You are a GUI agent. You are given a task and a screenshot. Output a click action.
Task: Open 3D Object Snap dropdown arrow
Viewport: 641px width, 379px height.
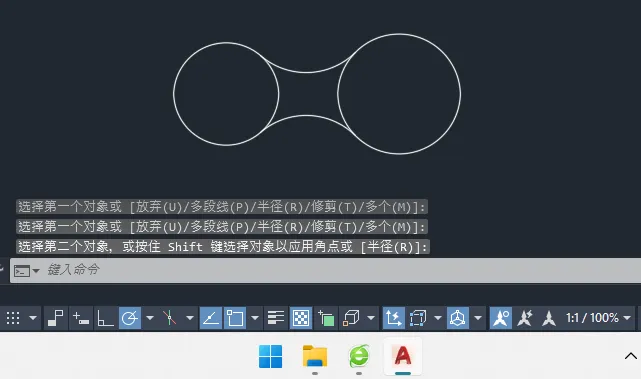[x=371, y=318]
